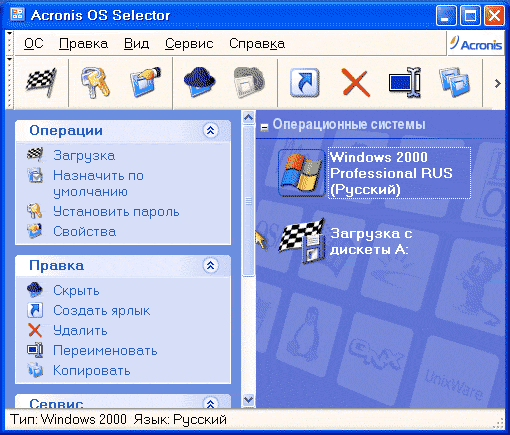Screen dimensions: 510x435
Task: Select Windows 2000 Professional RUS label
Action: click(x=399, y=173)
